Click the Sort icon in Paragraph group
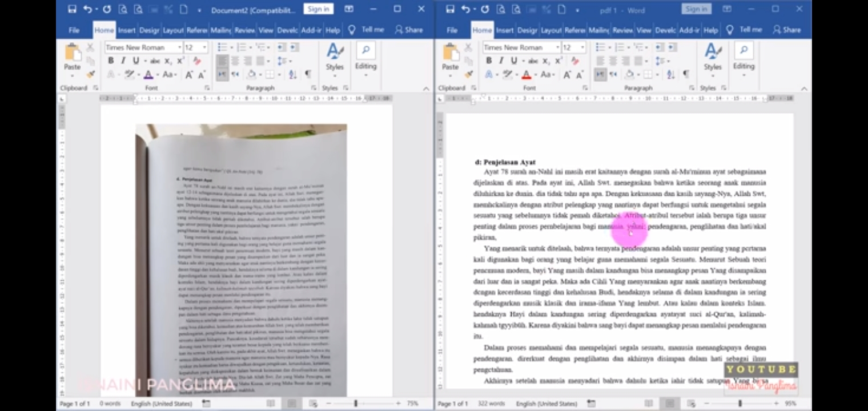The height and width of the screenshot is (411, 868). coord(292,75)
